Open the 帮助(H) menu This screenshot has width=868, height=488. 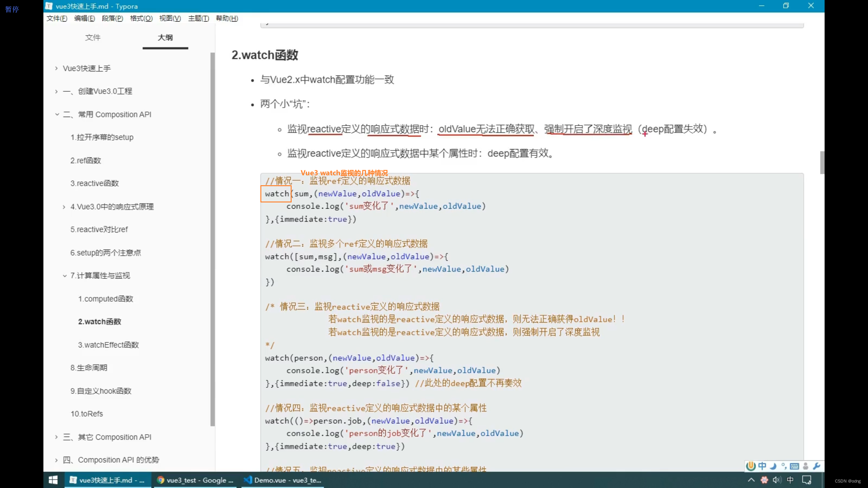pyautogui.click(x=227, y=19)
